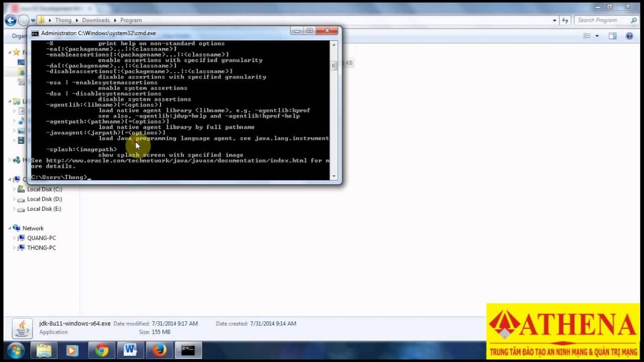Select Network in the navigation pane

33,228
